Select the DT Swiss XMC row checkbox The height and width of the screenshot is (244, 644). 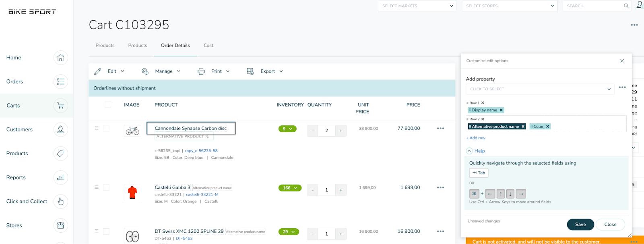pyautogui.click(x=106, y=231)
